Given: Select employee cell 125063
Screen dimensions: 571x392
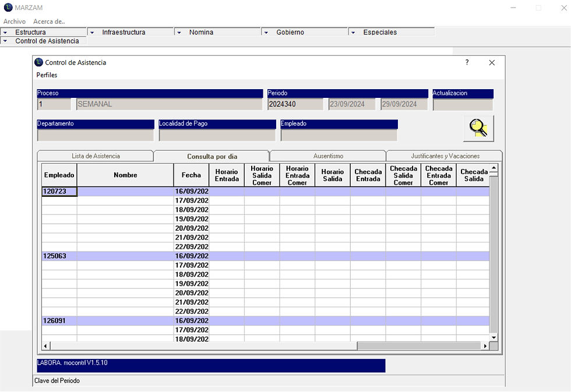Looking at the screenshot, I should [x=59, y=256].
